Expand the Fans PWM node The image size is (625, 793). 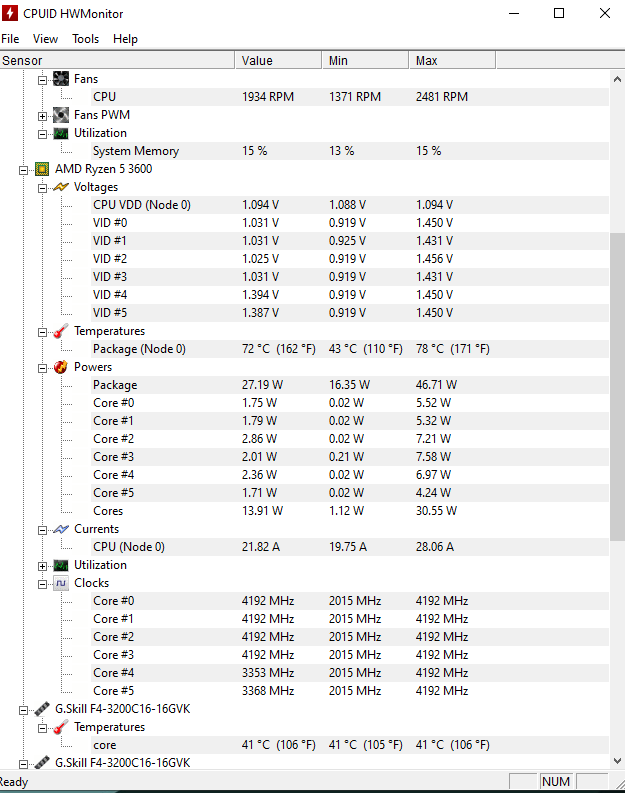coord(42,116)
